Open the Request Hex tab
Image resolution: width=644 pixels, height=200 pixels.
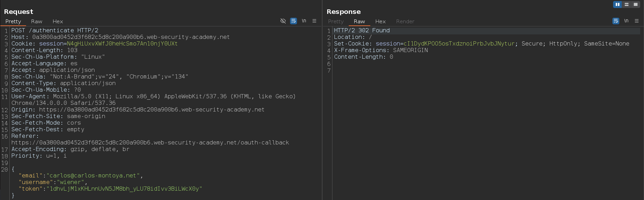tap(58, 22)
